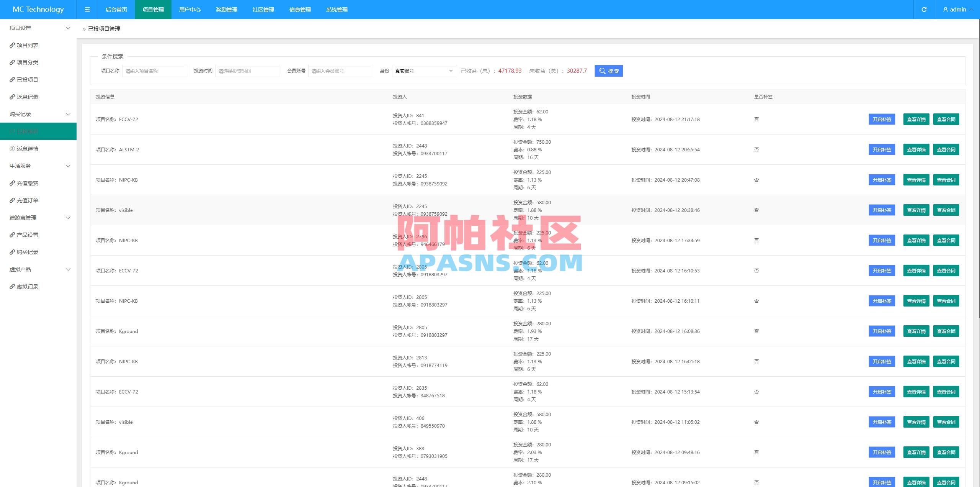Screen dimensions: 980x487
Task: Open 已投项目 from the sidebar
Action: pyautogui.click(x=27, y=79)
